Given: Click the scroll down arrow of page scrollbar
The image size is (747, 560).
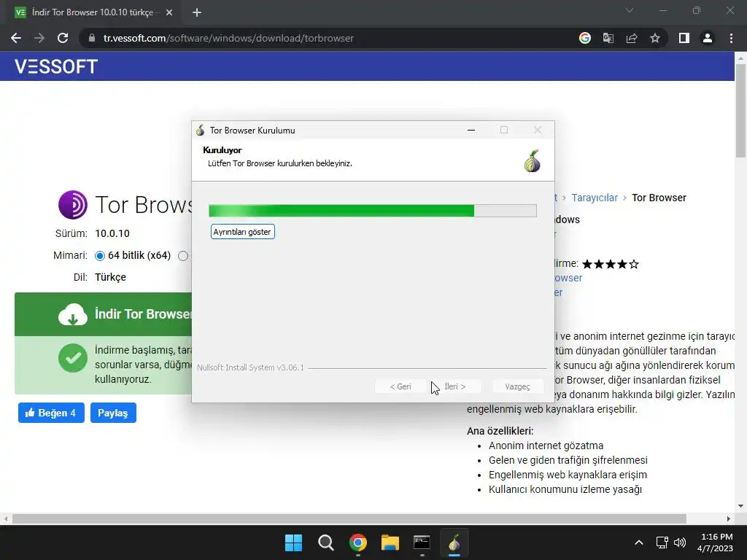Looking at the screenshot, I should (x=740, y=506).
